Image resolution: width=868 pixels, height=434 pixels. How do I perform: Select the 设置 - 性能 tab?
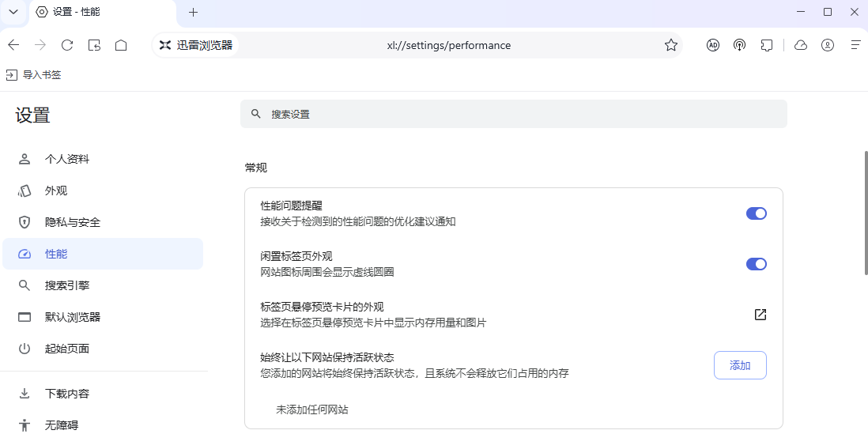tap(103, 12)
